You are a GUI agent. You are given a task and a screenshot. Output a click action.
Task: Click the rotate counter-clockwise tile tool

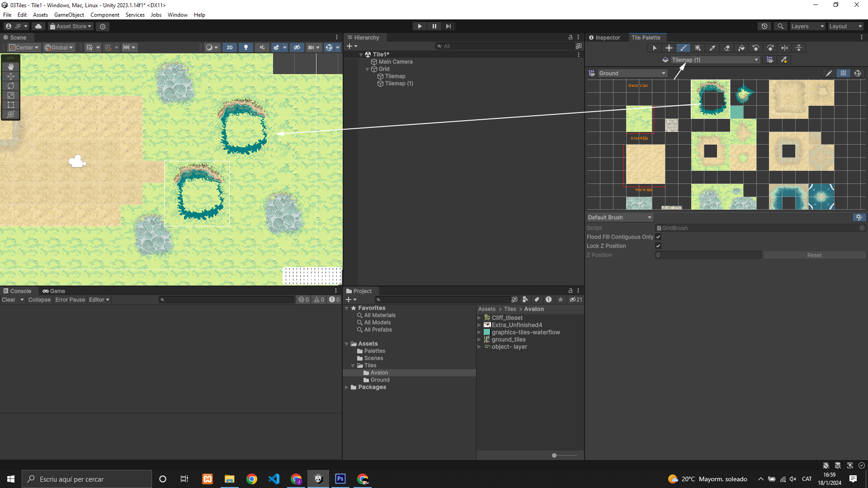click(756, 48)
